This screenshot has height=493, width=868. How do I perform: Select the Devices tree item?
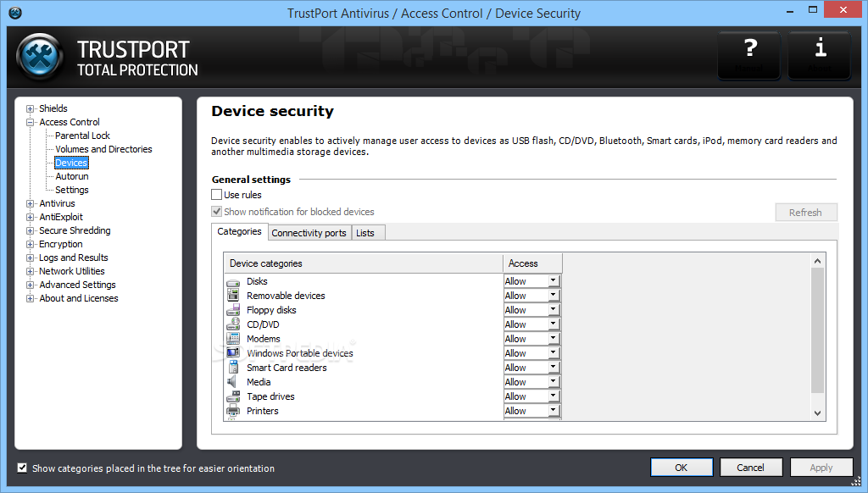[x=71, y=163]
